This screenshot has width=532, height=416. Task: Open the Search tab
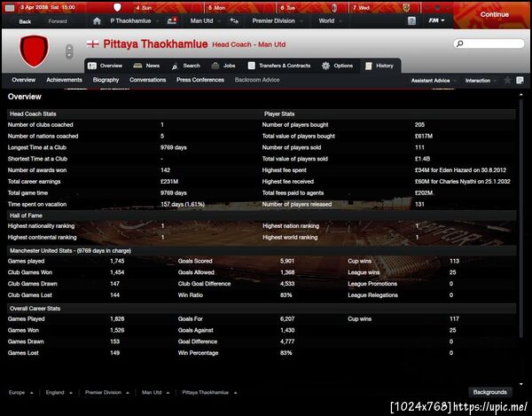click(186, 66)
